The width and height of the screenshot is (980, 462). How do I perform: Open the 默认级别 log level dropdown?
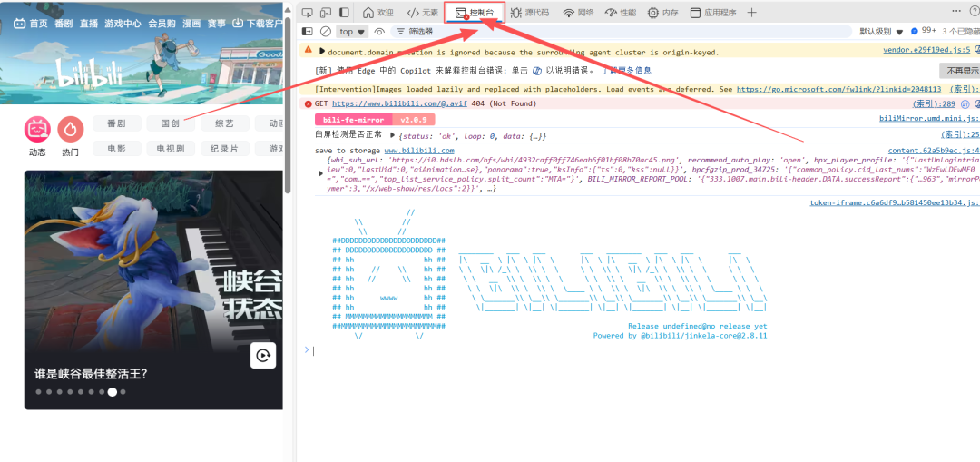[x=881, y=31]
